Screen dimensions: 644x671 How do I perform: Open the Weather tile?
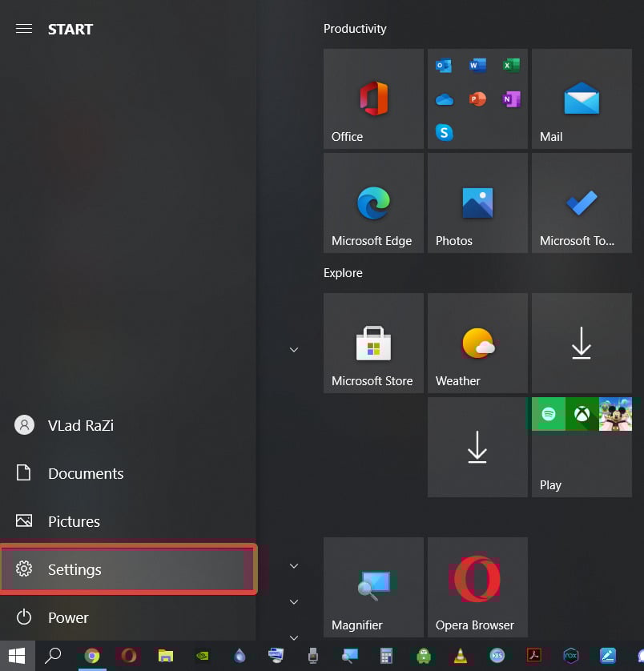click(477, 344)
